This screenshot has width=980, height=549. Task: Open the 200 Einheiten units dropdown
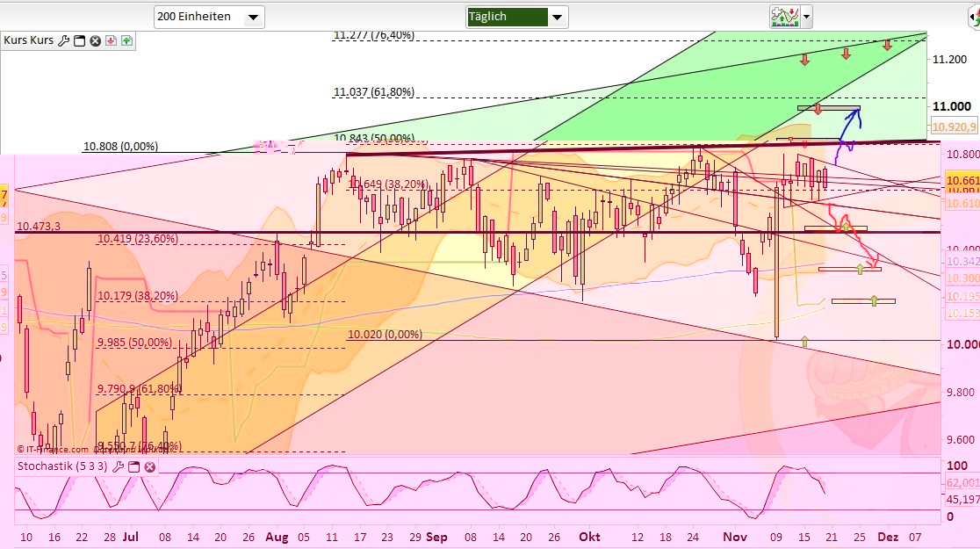pos(209,17)
